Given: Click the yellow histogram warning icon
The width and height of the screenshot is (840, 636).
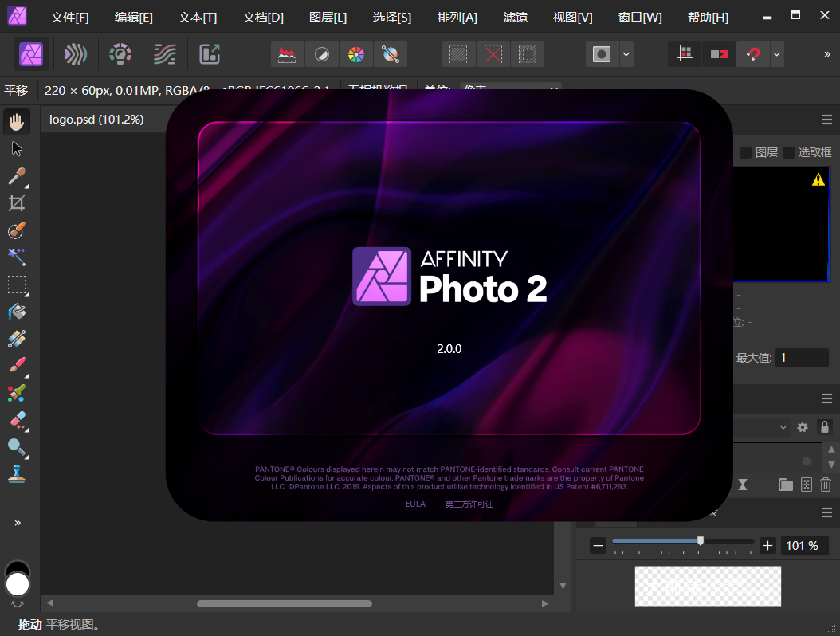Looking at the screenshot, I should point(818,179).
